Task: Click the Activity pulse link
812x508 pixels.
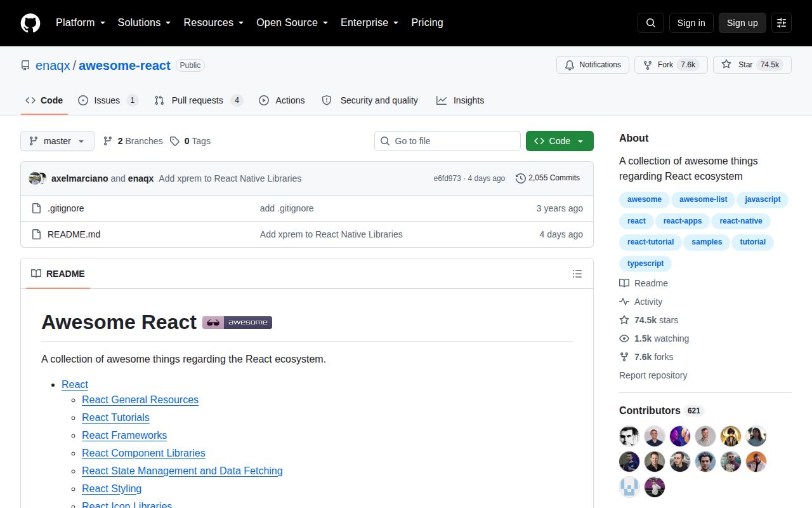Action: [x=641, y=302]
